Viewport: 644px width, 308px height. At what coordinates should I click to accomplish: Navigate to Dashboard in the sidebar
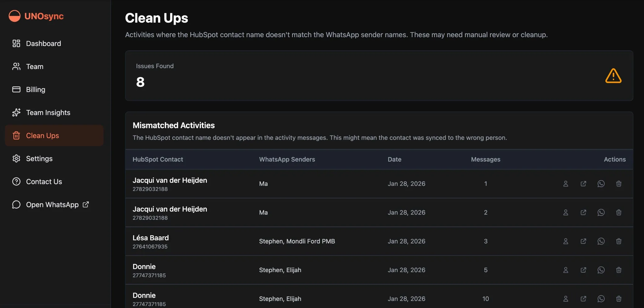pos(43,43)
